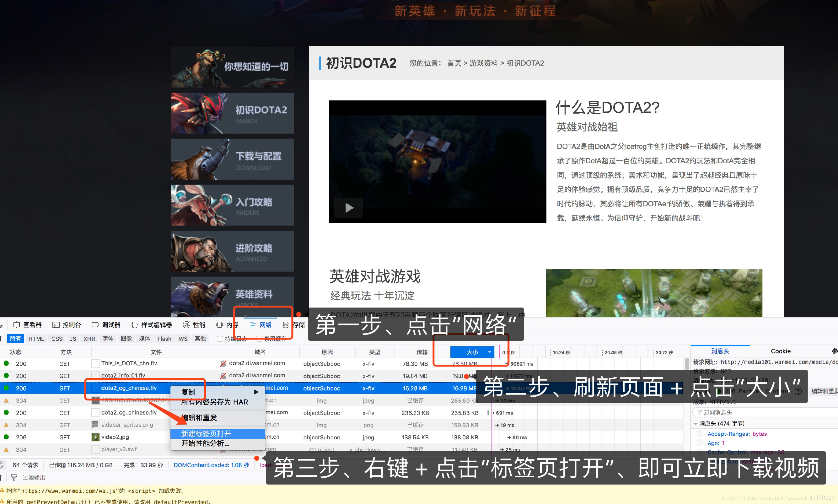The width and height of the screenshot is (838, 504).
Task: Open the 进阶攻略 sidebar item
Action: coord(233,251)
